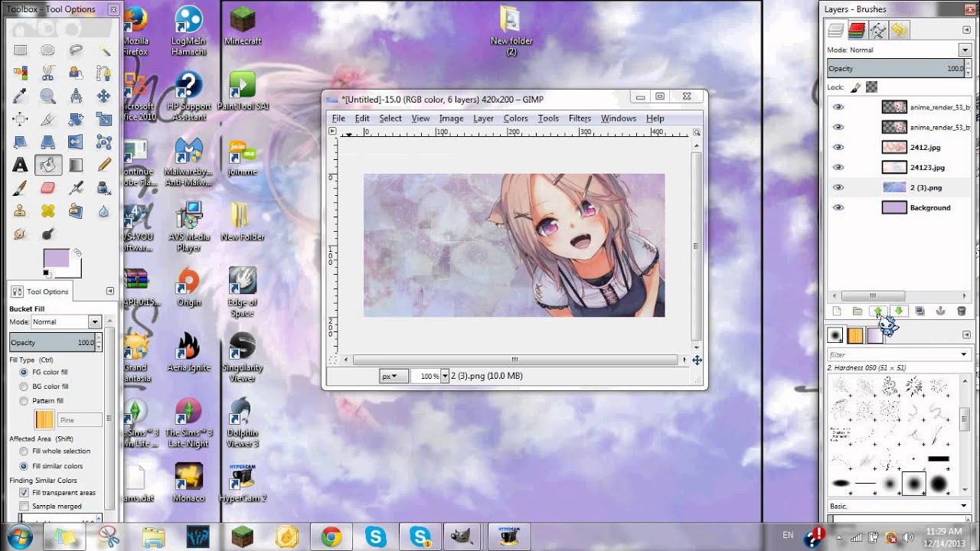
Task: Open the px unit dropdown
Action: (x=394, y=376)
